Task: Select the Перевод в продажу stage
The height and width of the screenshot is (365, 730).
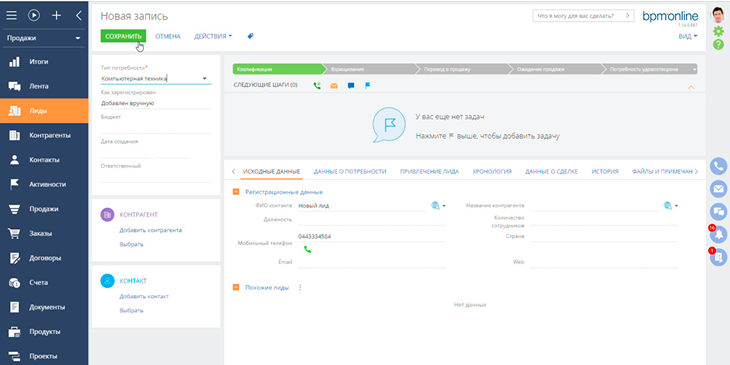Action: (464, 69)
